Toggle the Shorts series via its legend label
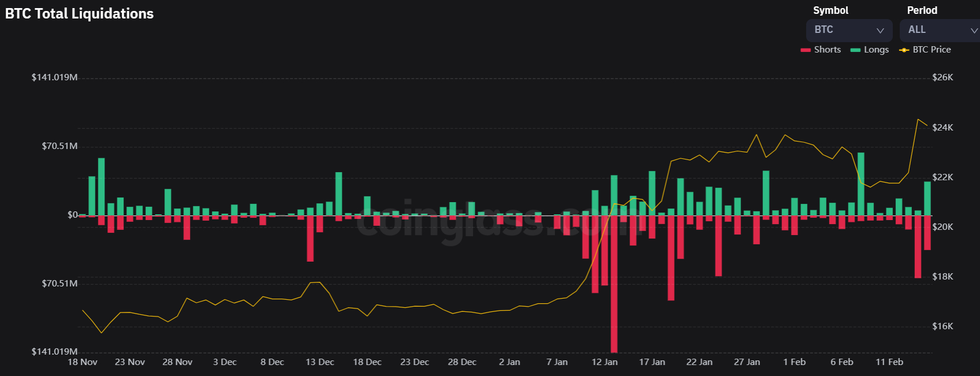 click(x=827, y=50)
